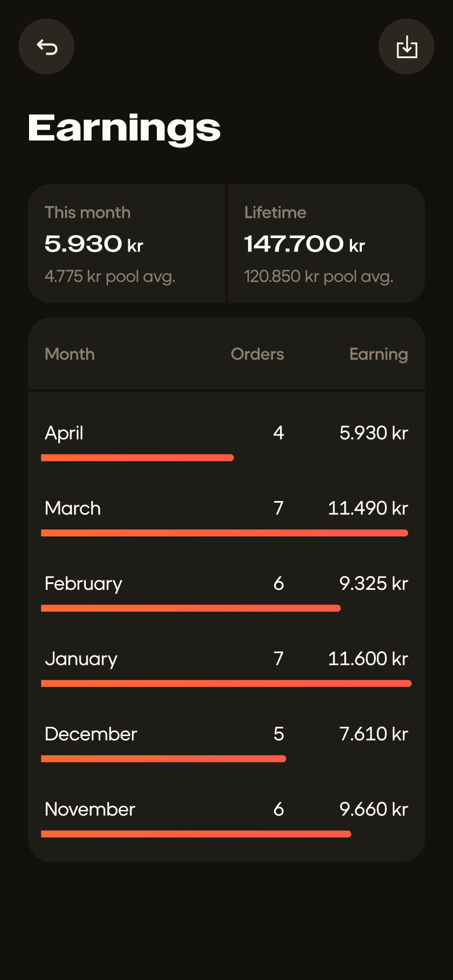Select the November earnings row
This screenshot has height=980, width=453.
227,817
